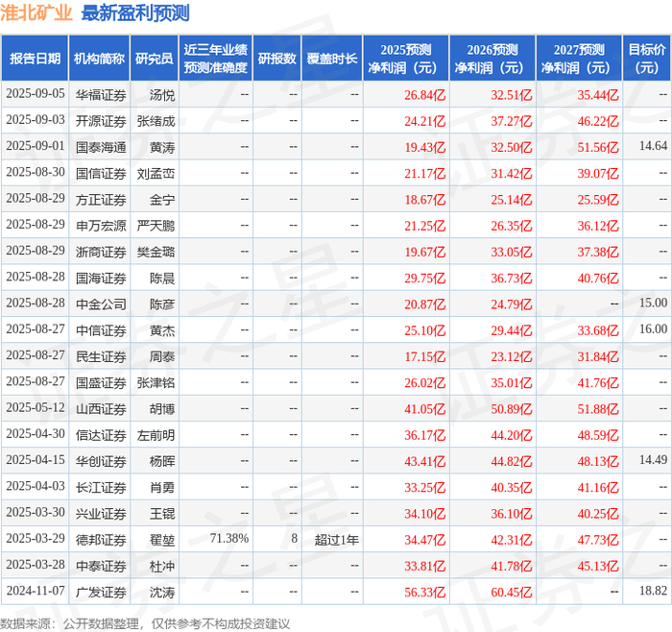Viewport: 672px width, 632px height.
Task: Click the 56.33亿 profit value
Action: 424,592
